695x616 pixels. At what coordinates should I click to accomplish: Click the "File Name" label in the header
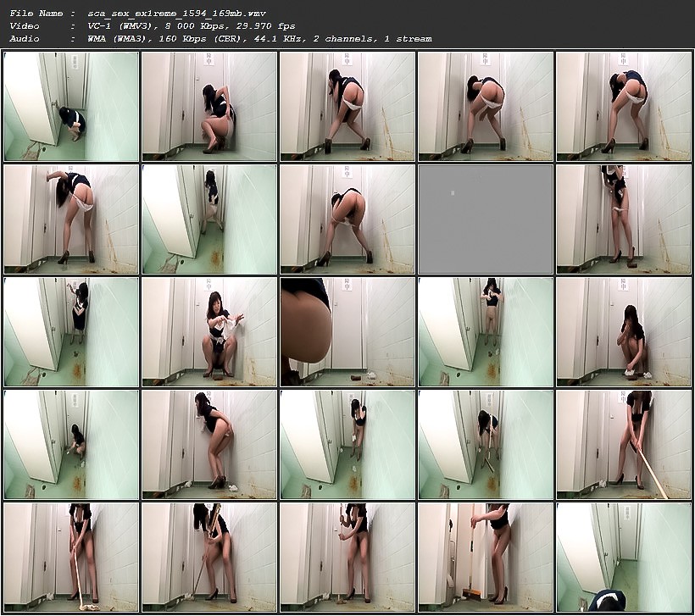coord(36,14)
